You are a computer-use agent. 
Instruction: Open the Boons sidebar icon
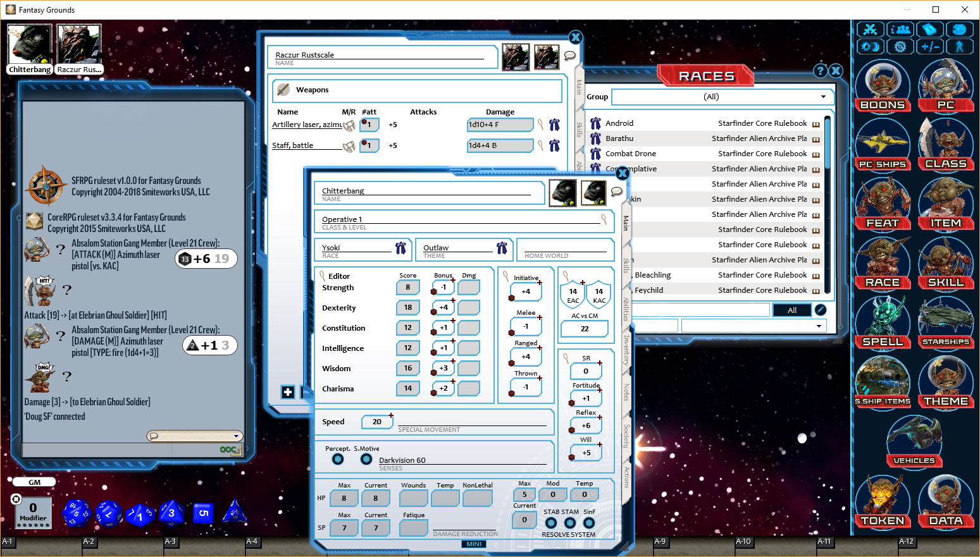[882, 86]
